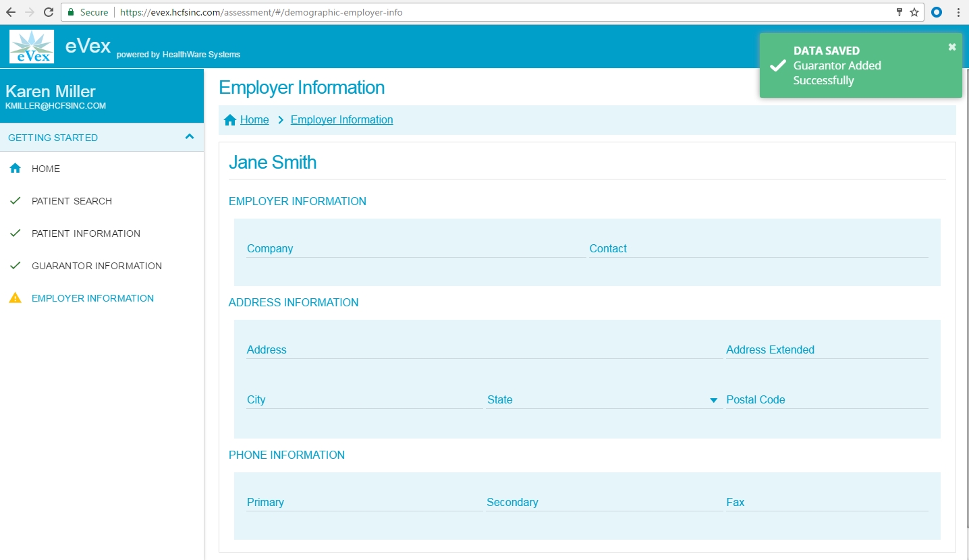Focus the Postal Code field
Image resolution: width=969 pixels, height=560 pixels.
click(827, 400)
